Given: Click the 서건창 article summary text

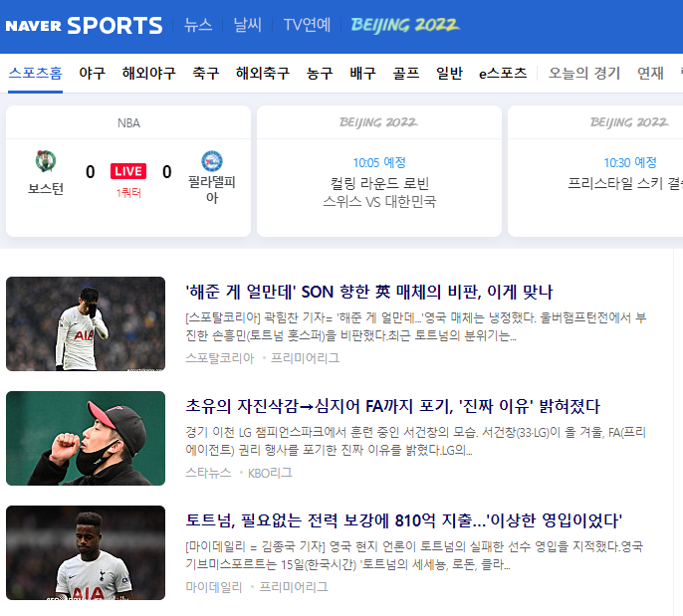Looking at the screenshot, I should [x=416, y=442].
